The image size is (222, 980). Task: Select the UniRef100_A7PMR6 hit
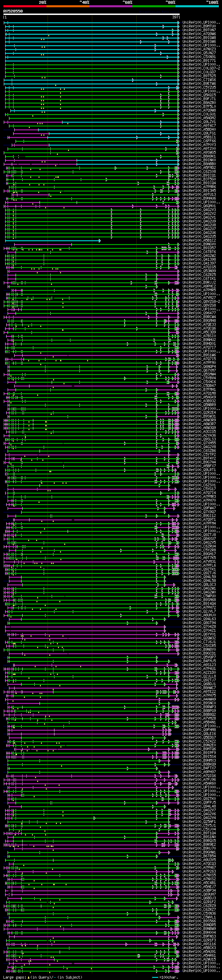click(199, 187)
